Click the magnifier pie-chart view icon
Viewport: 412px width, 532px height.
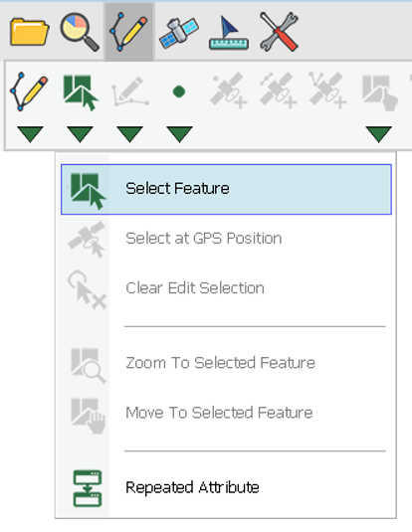pos(80,32)
